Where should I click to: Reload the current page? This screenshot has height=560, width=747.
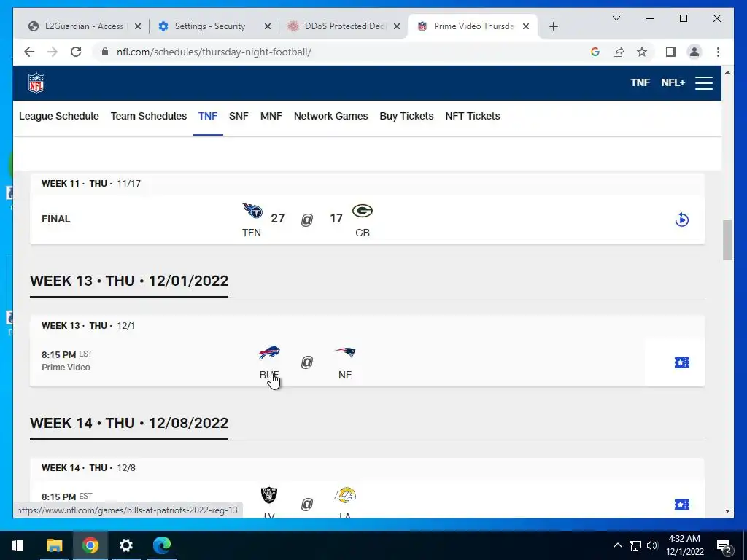[x=76, y=52]
